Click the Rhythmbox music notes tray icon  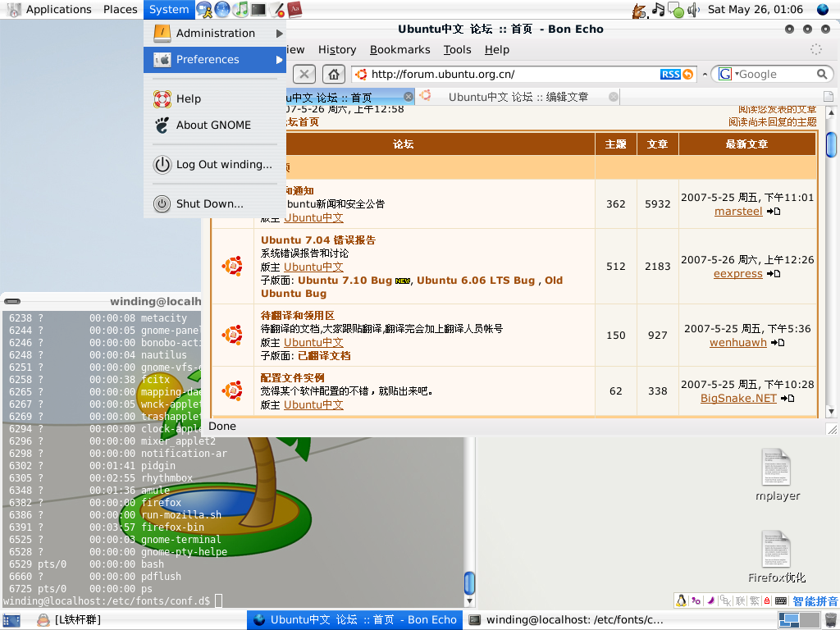coord(659,9)
